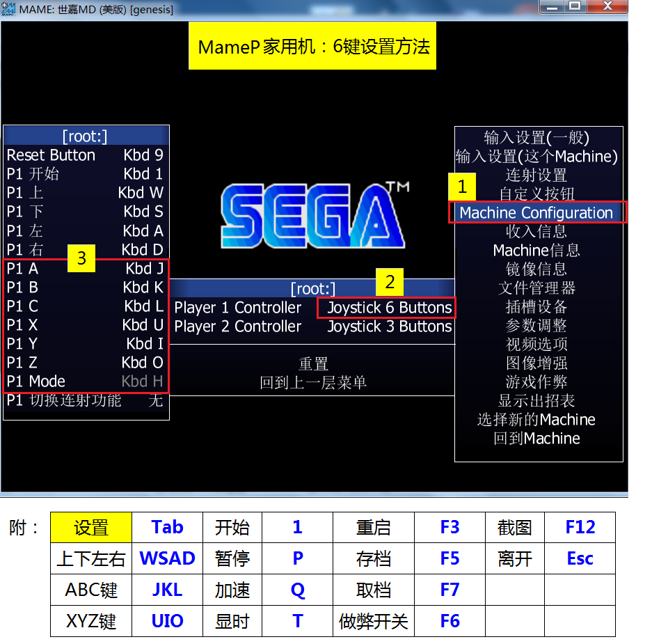Select 插槽设备 menu entry
This screenshot has width=652, height=644.
(x=536, y=307)
